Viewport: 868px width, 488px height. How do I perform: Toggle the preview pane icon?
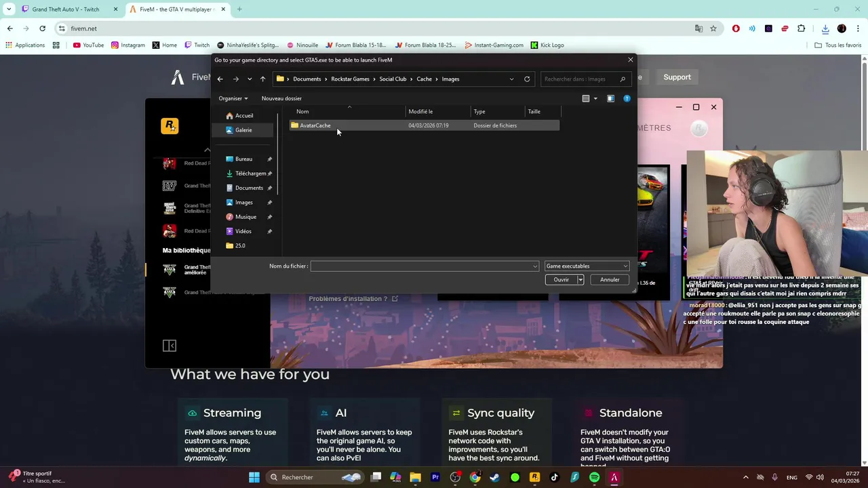tap(610, 98)
